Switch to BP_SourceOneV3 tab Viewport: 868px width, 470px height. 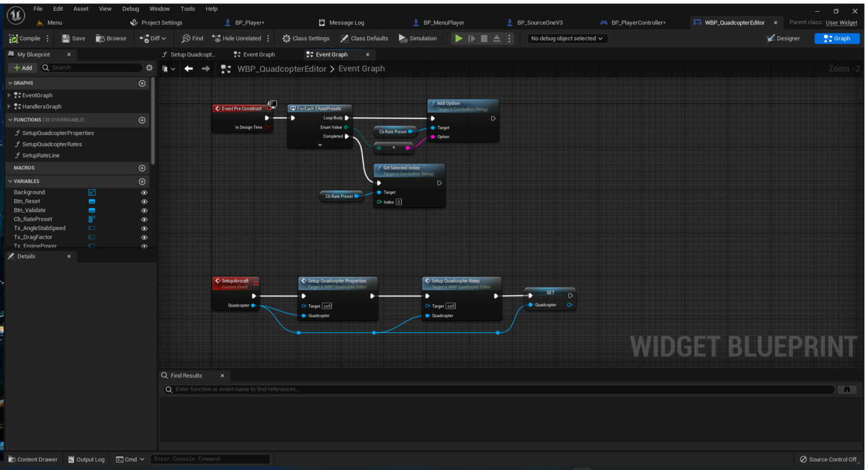[x=539, y=23]
